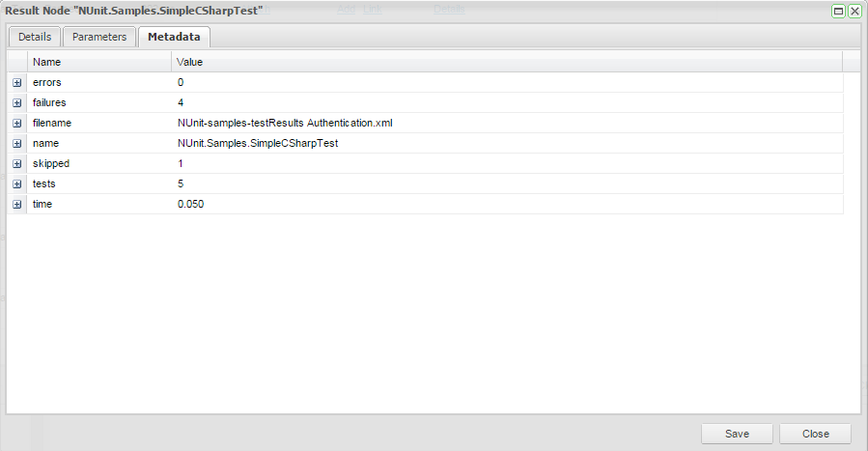Close dialog using the title bar X icon
This screenshot has width=868, height=451.
(854, 11)
